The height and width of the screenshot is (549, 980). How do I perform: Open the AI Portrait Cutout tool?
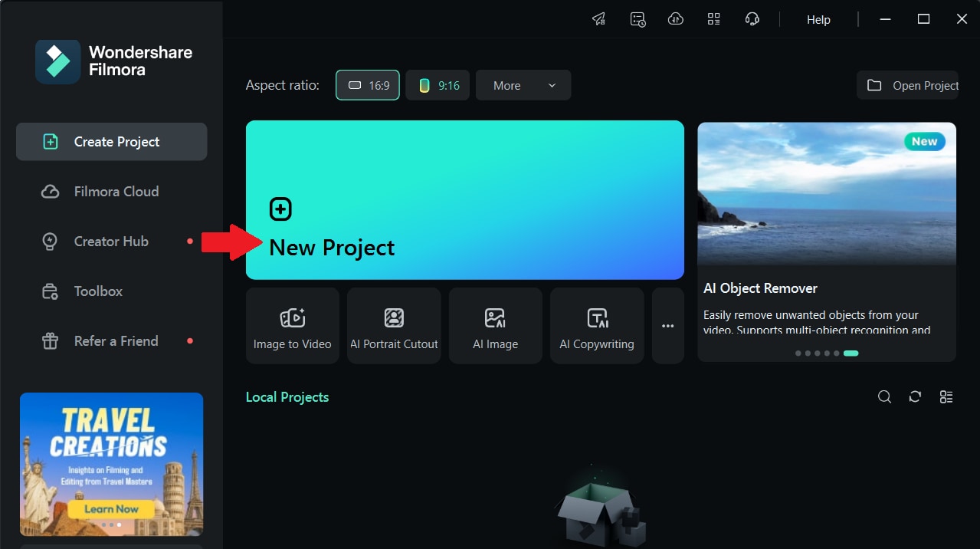tap(394, 326)
